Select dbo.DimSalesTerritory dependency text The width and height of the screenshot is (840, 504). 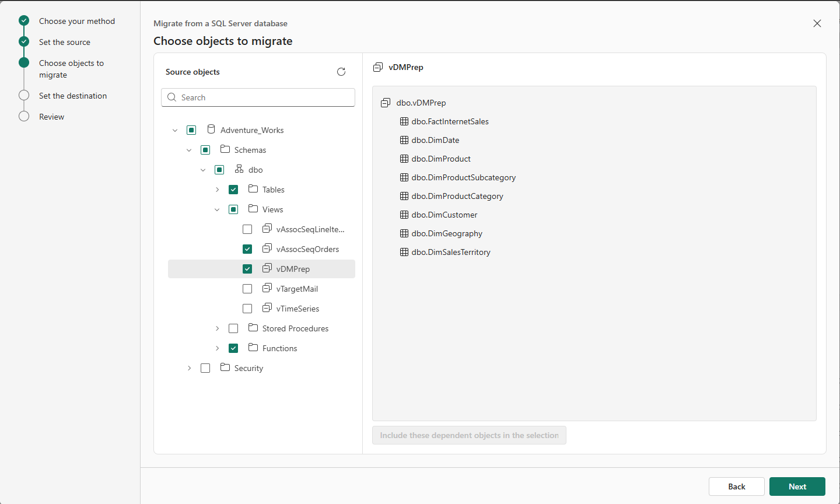(451, 252)
